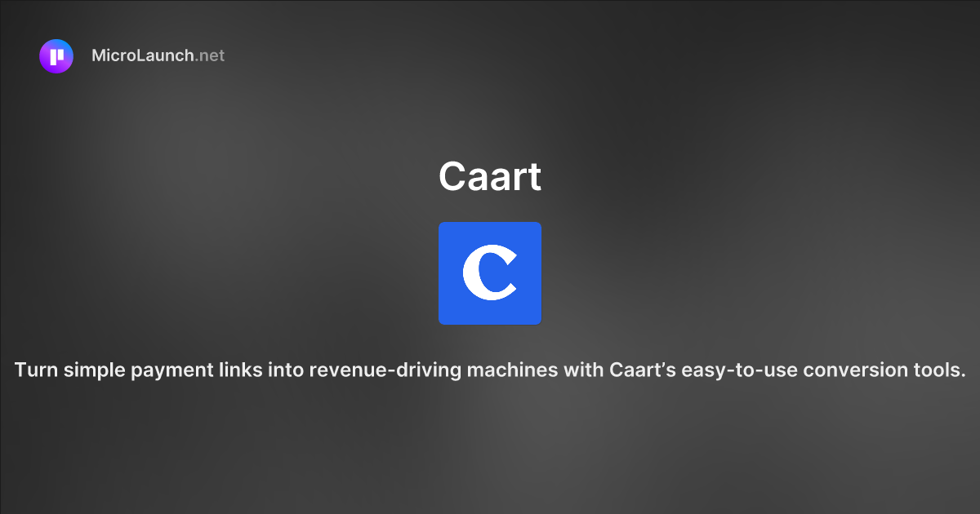Select the tagline about payment links
The height and width of the screenshot is (514, 980).
pyautogui.click(x=490, y=370)
